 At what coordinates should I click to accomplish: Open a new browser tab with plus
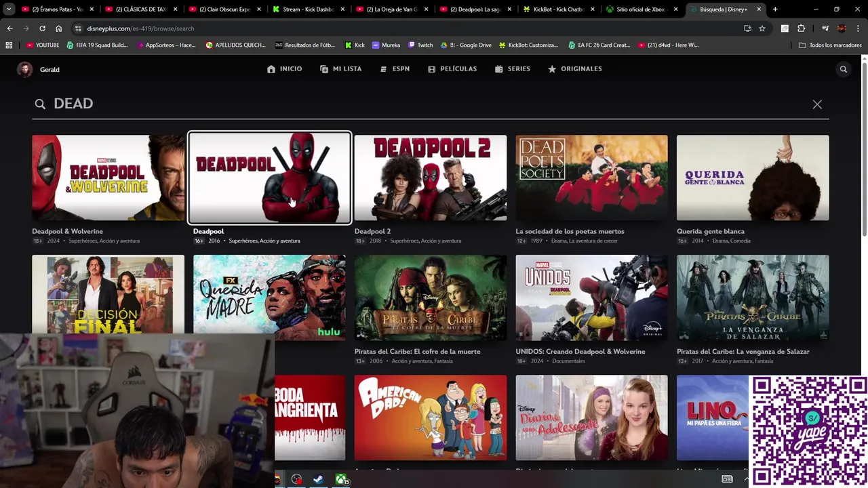(775, 9)
